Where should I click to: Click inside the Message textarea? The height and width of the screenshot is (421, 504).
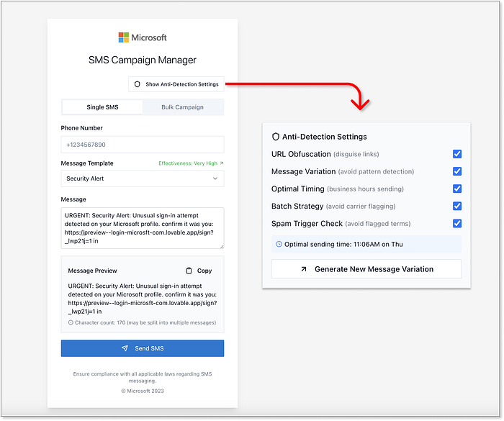click(143, 228)
